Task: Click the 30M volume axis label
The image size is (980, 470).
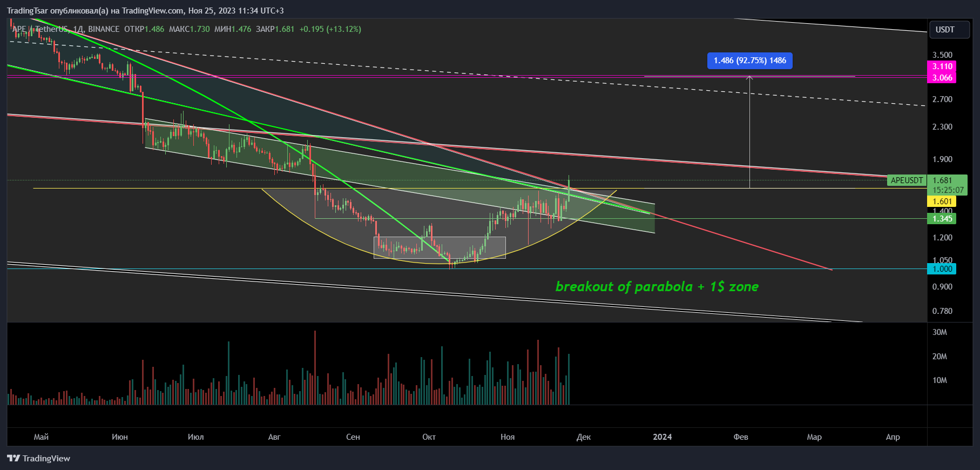Action: [940, 332]
